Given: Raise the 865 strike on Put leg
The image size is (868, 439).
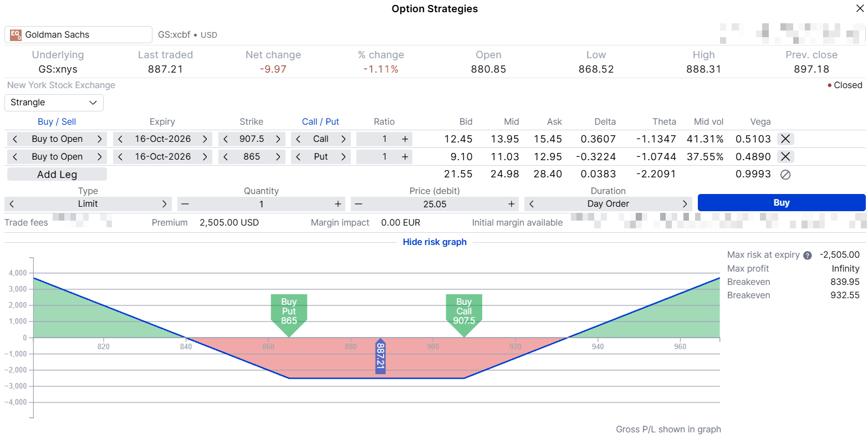Looking at the screenshot, I should click(278, 157).
